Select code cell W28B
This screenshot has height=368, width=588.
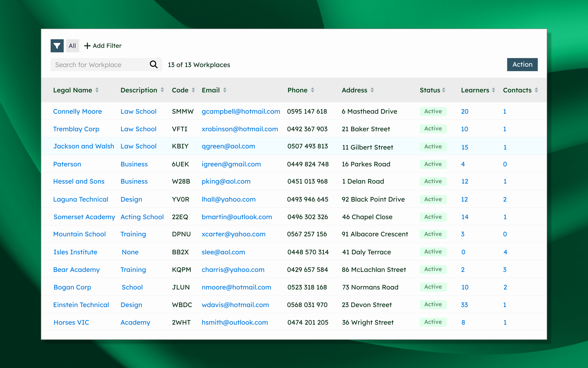(x=181, y=182)
